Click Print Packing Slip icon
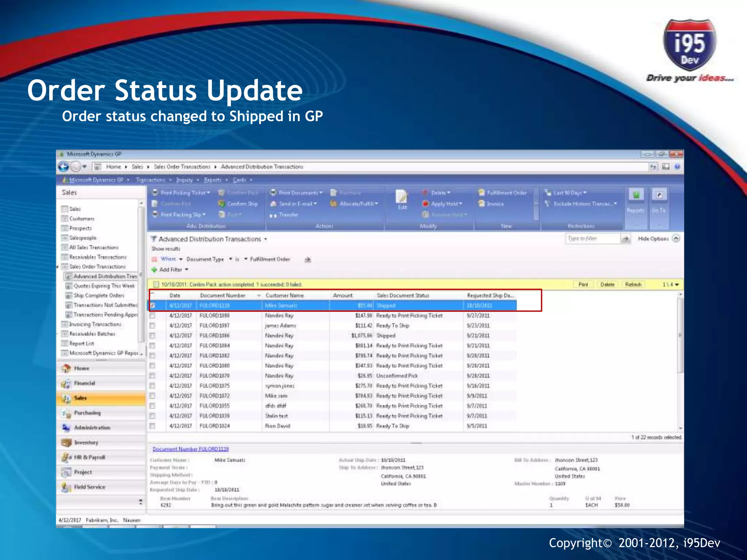 (x=155, y=215)
